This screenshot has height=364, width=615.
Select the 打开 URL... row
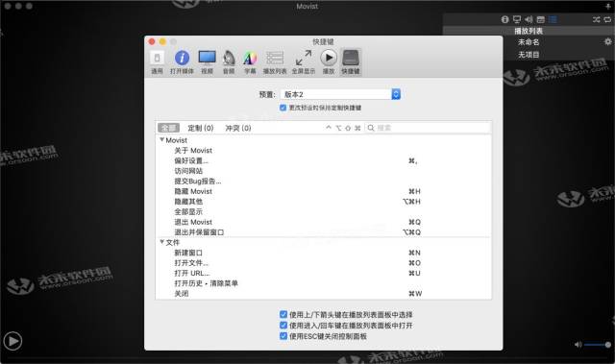[x=323, y=273]
